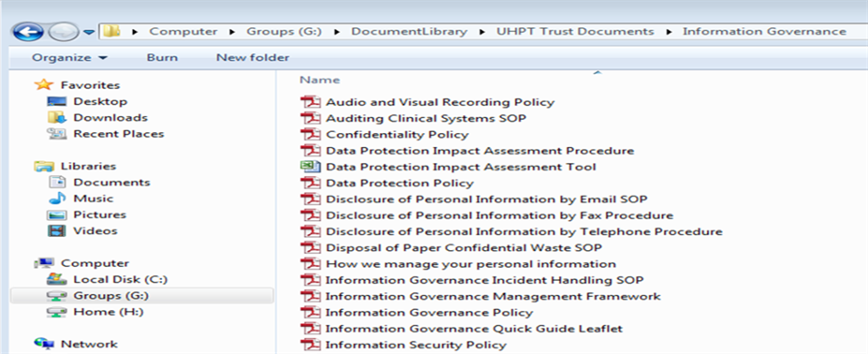Image resolution: width=868 pixels, height=354 pixels.
Task: Select file name "Information Security Policy"
Action: [x=415, y=345]
